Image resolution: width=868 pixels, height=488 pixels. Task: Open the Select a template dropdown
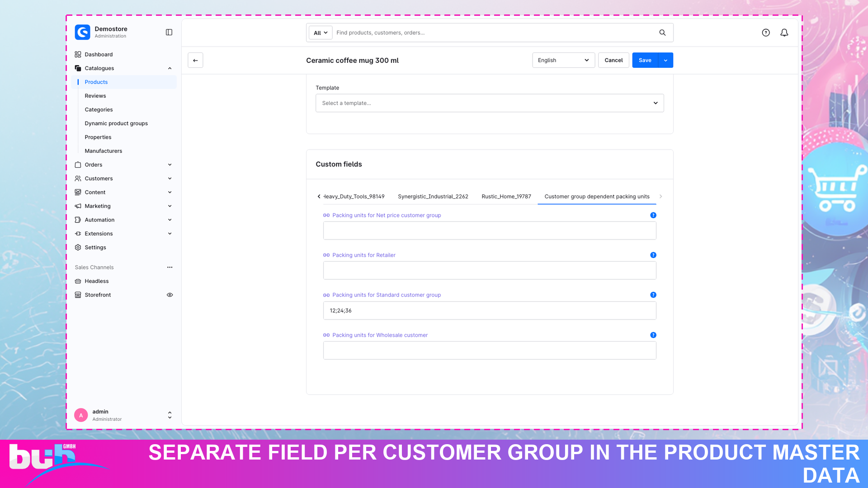click(x=490, y=103)
